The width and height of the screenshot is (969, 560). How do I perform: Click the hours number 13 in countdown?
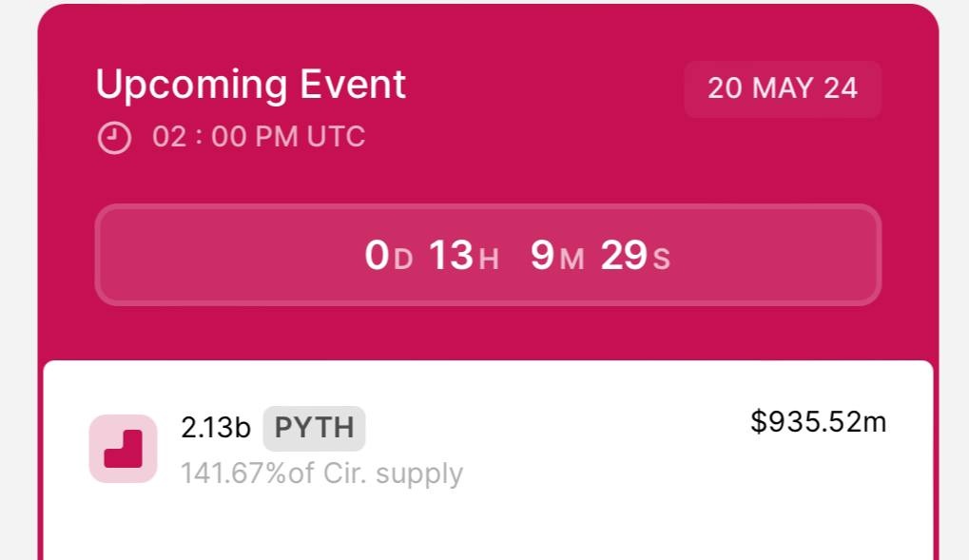451,256
